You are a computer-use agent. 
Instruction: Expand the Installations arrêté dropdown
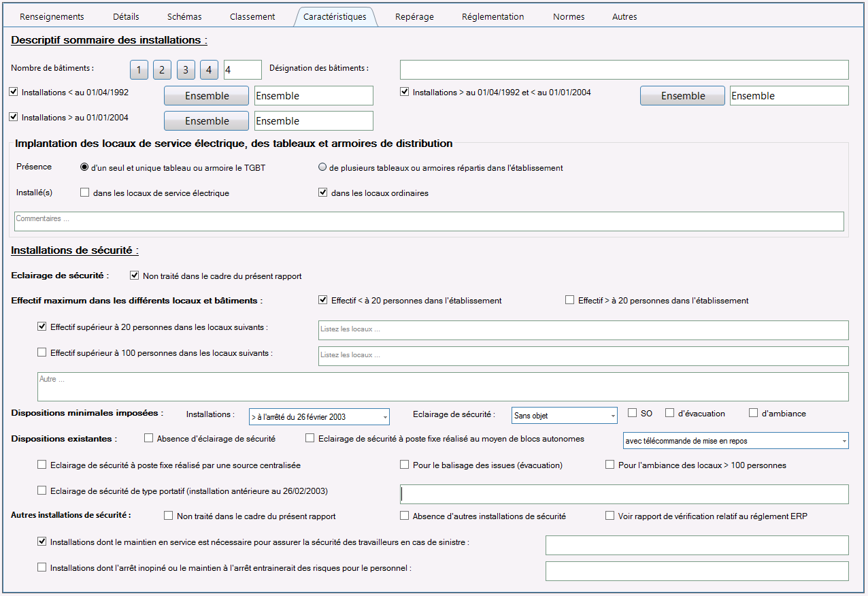(319, 416)
